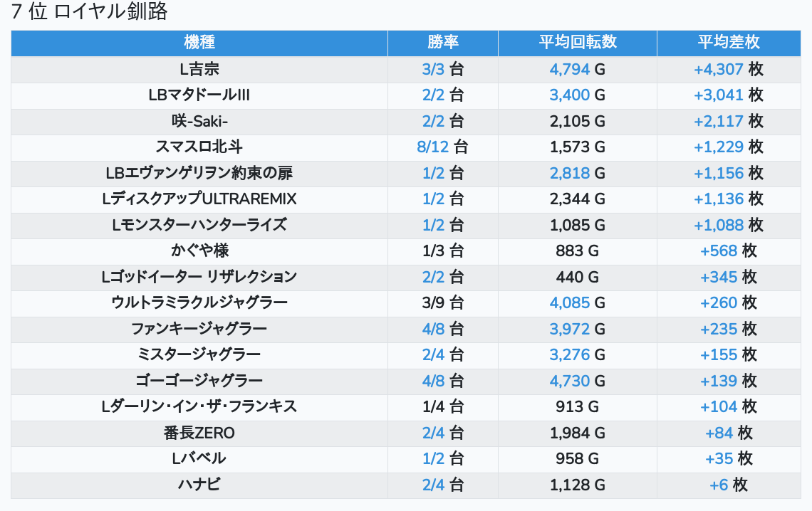Click the かぐや様 machine name
The image size is (812, 511).
[199, 251]
